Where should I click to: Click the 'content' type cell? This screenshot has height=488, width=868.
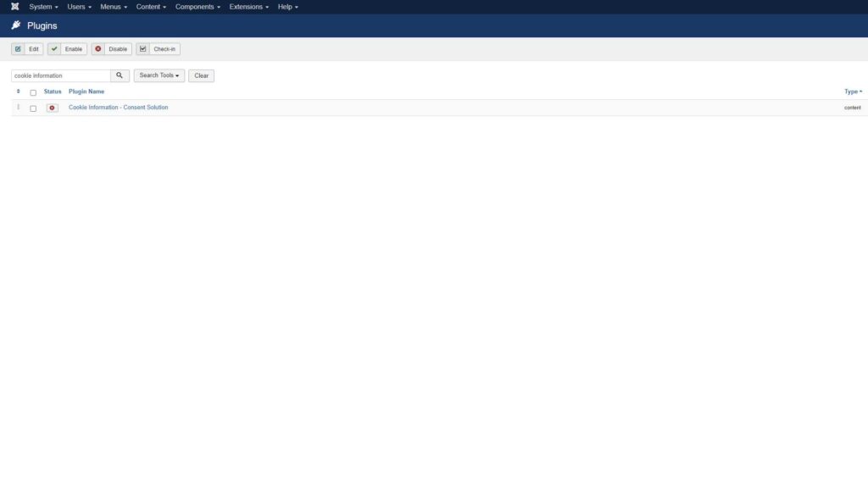pyautogui.click(x=852, y=108)
